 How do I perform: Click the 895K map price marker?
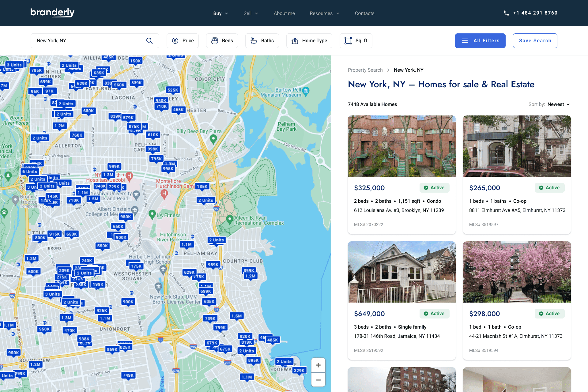click(x=254, y=360)
